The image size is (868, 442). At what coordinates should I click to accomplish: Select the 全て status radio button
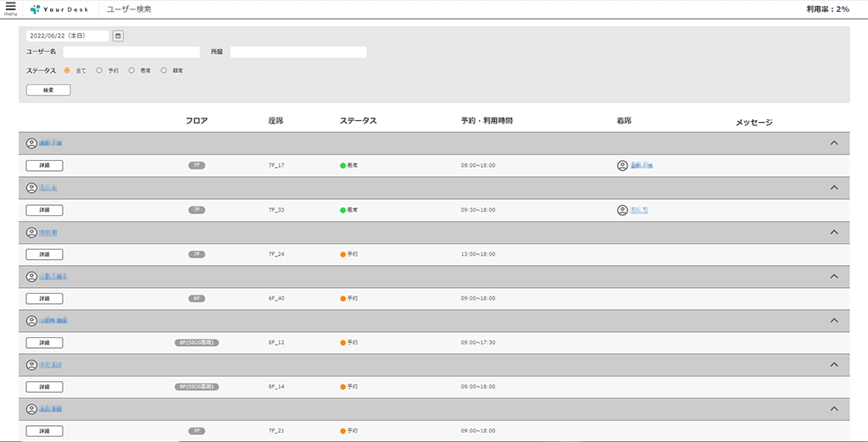pyautogui.click(x=67, y=70)
